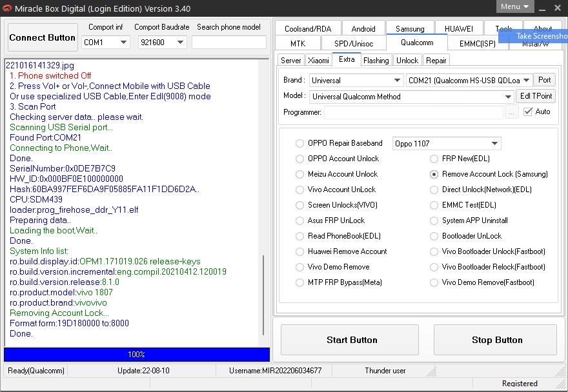Select Asus FRP UnLock radio option

tap(330, 220)
